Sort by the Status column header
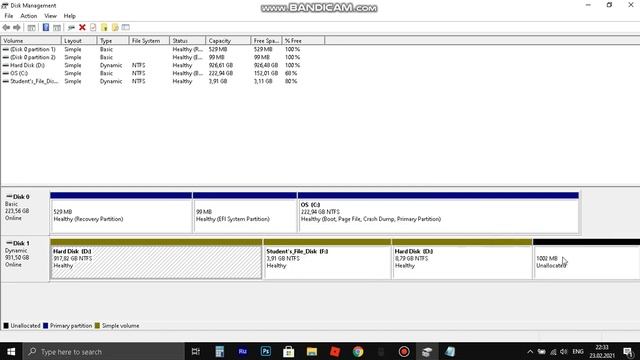 (187, 41)
